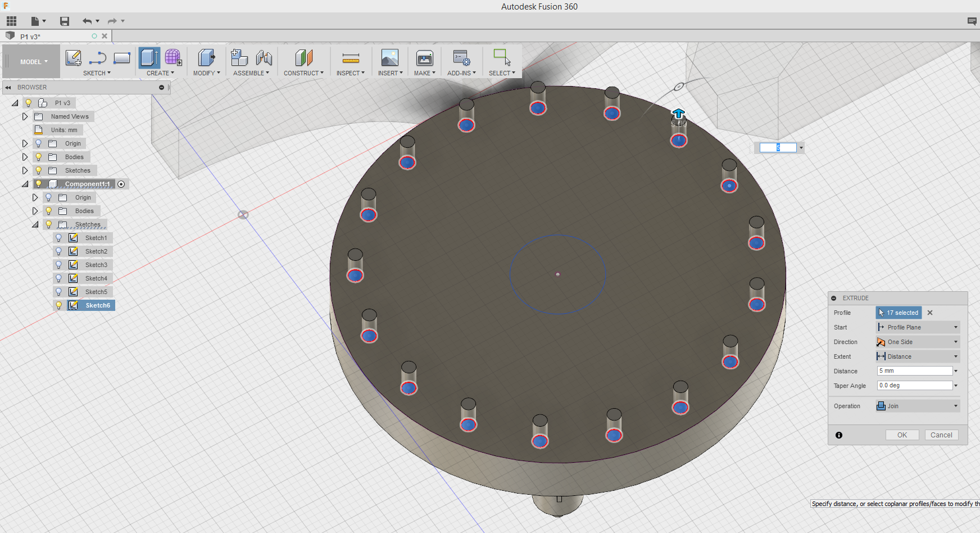Image resolution: width=980 pixels, height=533 pixels.
Task: Select Units: mm in browser
Action: tap(64, 130)
